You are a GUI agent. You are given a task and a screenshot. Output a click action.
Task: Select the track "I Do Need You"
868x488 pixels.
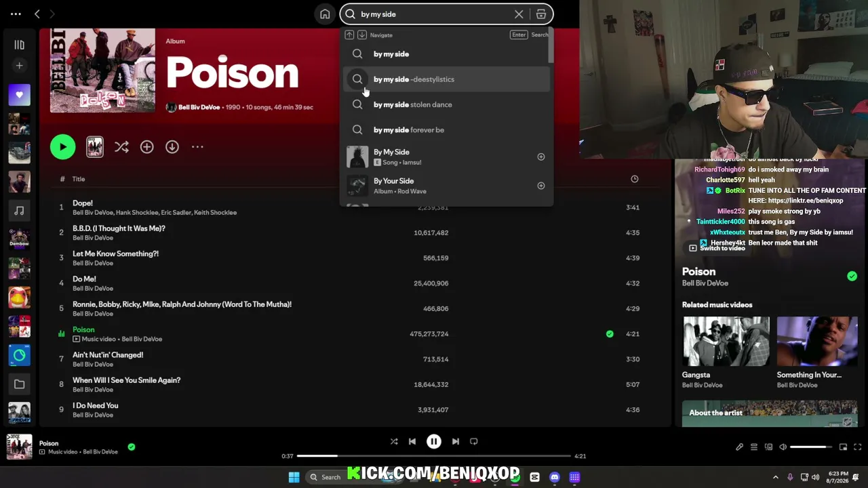pos(95,405)
